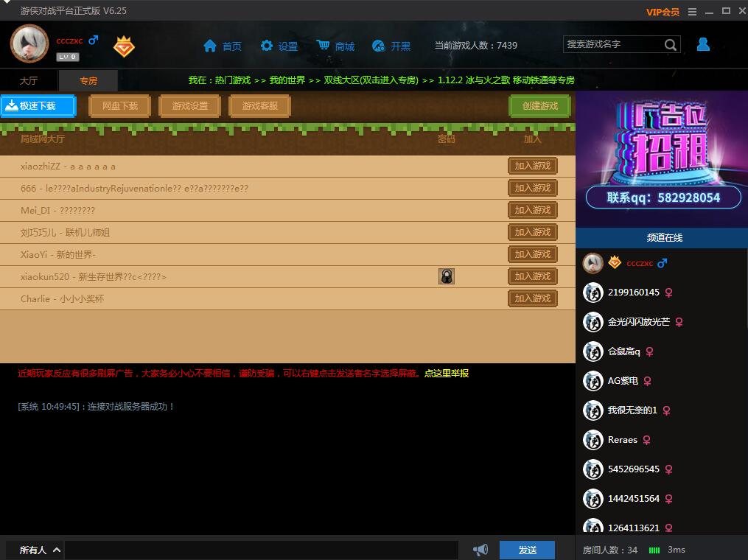
Task: Select the 专房 tab
Action: coord(88,80)
